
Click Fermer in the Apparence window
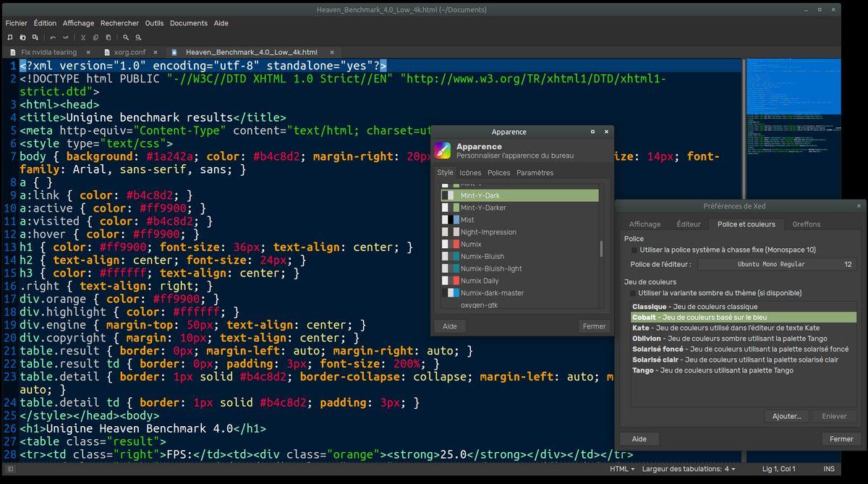tap(594, 326)
